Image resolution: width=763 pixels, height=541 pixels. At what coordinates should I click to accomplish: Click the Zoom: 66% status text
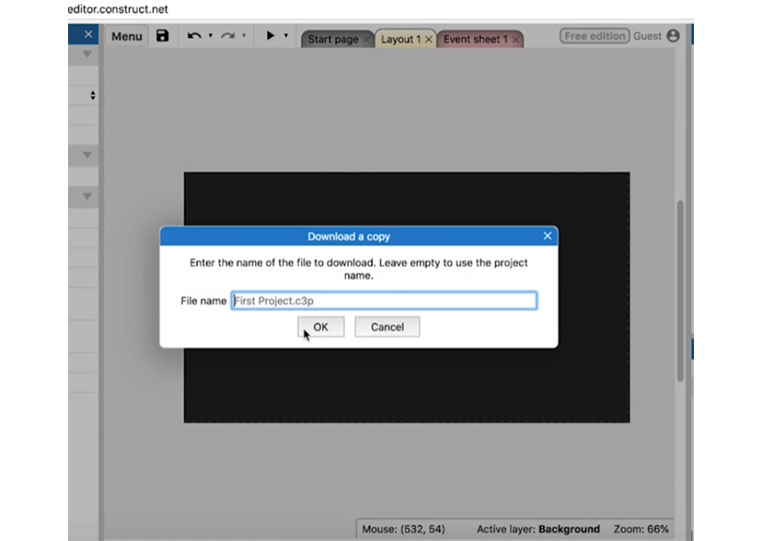pyautogui.click(x=641, y=529)
